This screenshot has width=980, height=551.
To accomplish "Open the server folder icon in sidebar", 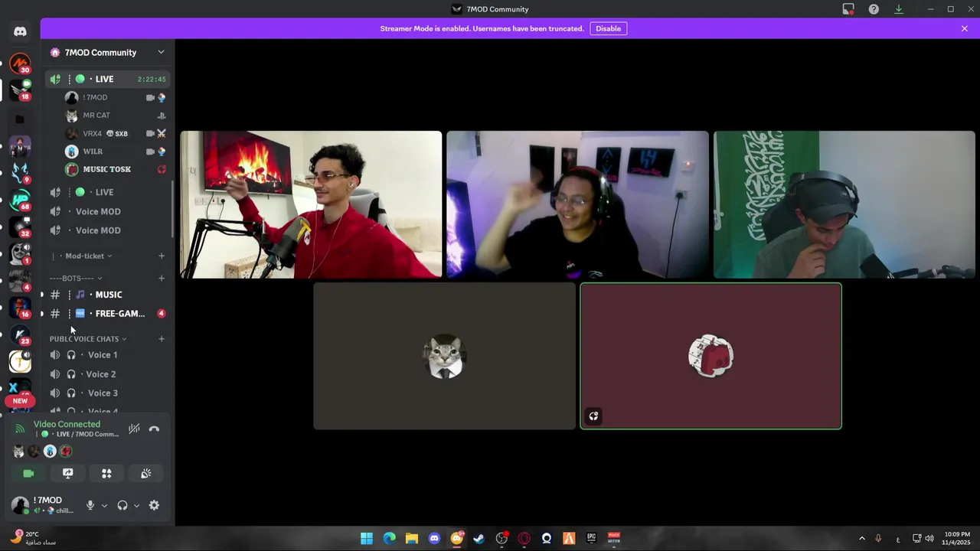I will pyautogui.click(x=20, y=119).
